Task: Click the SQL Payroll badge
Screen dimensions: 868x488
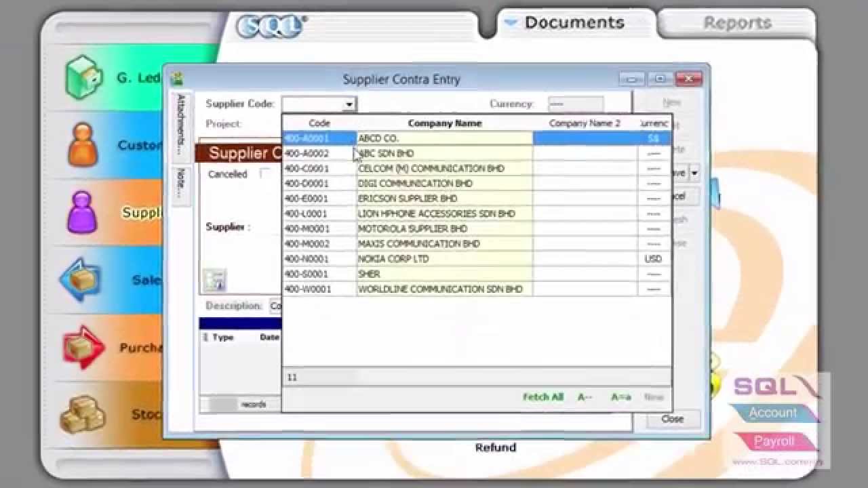Action: coord(774,441)
